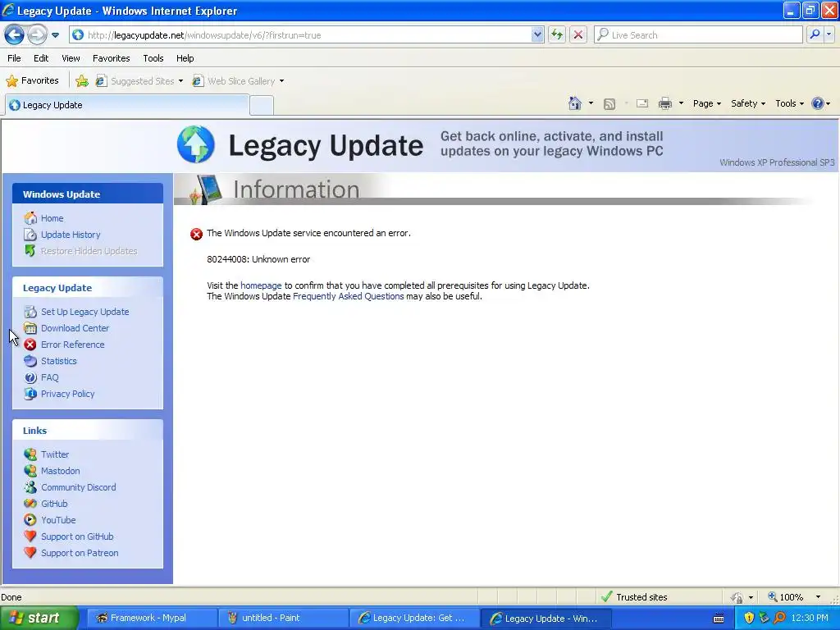Click the search magnifier button
The width and height of the screenshot is (840, 630).
(x=815, y=34)
